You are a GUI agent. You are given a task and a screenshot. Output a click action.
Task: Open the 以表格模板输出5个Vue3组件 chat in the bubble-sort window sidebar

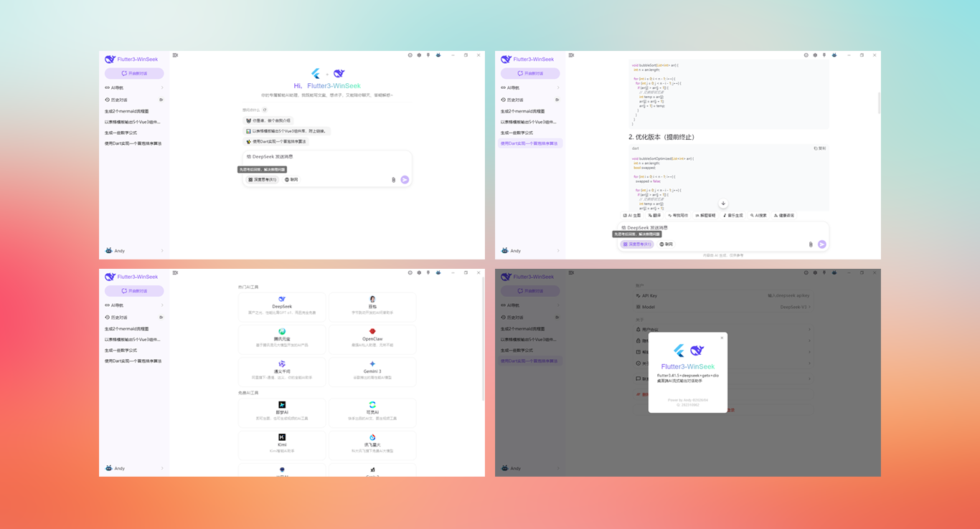point(529,122)
